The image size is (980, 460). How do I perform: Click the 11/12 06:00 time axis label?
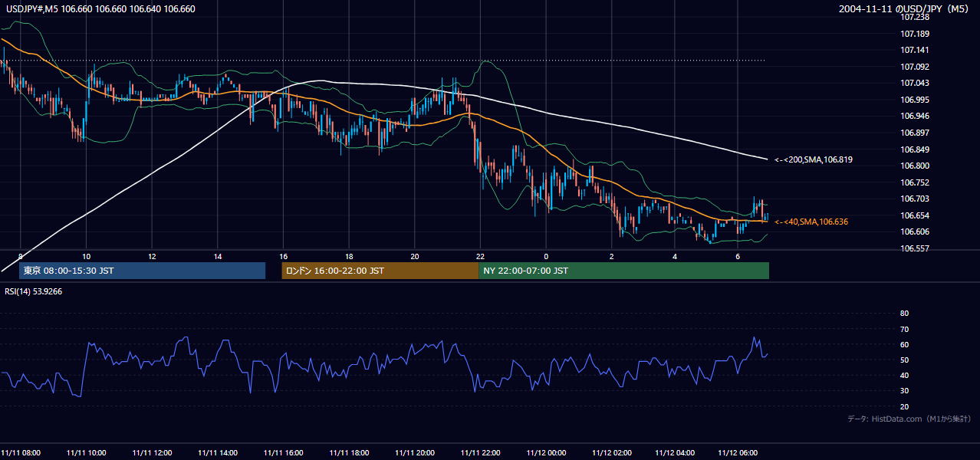click(x=738, y=453)
